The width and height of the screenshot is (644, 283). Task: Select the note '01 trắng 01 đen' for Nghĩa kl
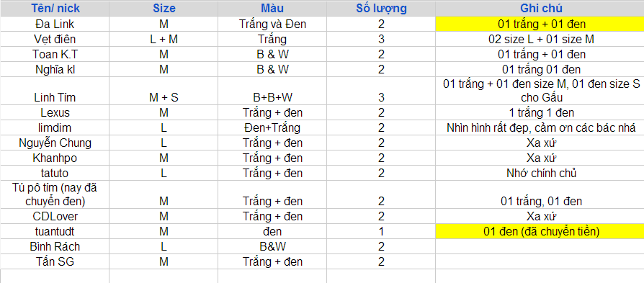(541, 69)
